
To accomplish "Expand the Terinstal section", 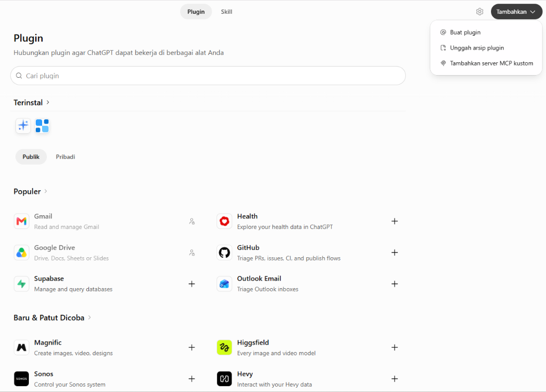I will [x=31, y=103].
